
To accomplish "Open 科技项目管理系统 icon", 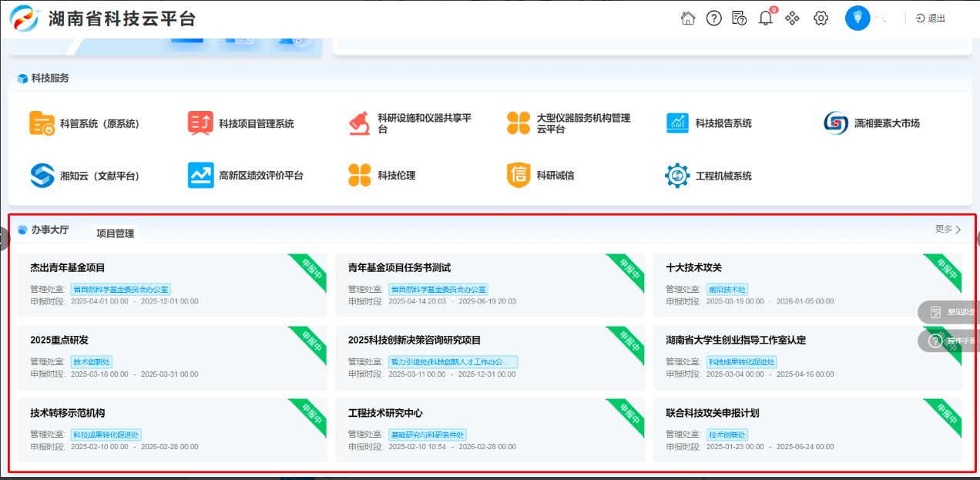I will click(200, 123).
